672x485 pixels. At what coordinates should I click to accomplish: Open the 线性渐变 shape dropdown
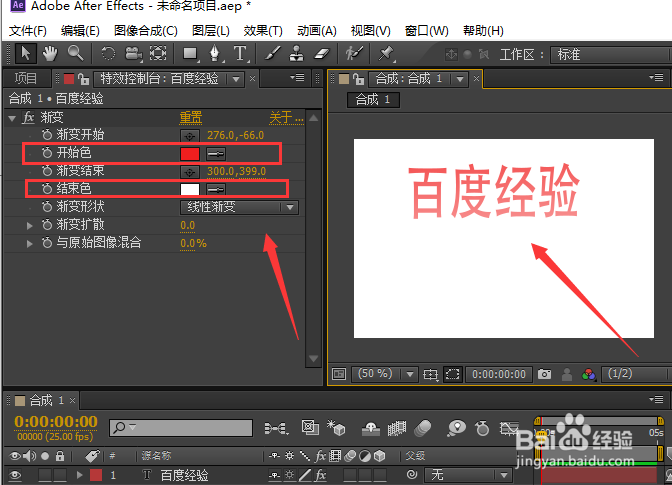click(x=239, y=207)
